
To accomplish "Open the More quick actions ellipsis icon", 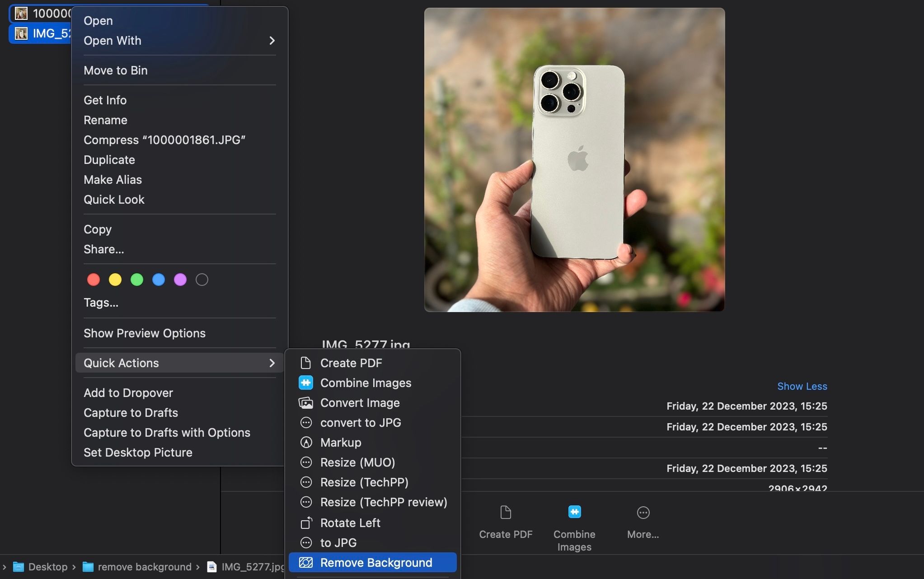I will tap(643, 512).
